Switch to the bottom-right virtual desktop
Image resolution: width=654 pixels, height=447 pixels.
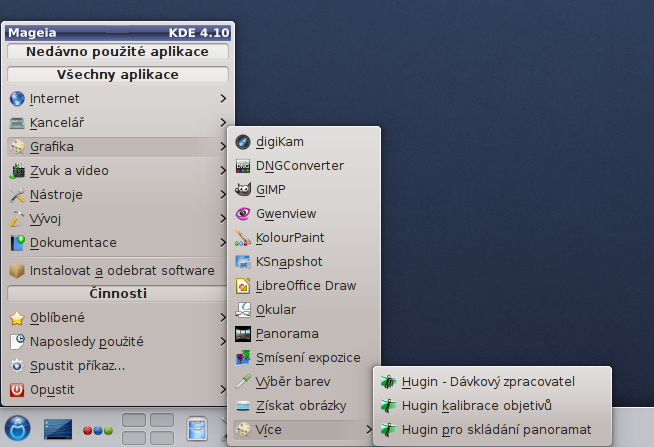[x=162, y=438]
